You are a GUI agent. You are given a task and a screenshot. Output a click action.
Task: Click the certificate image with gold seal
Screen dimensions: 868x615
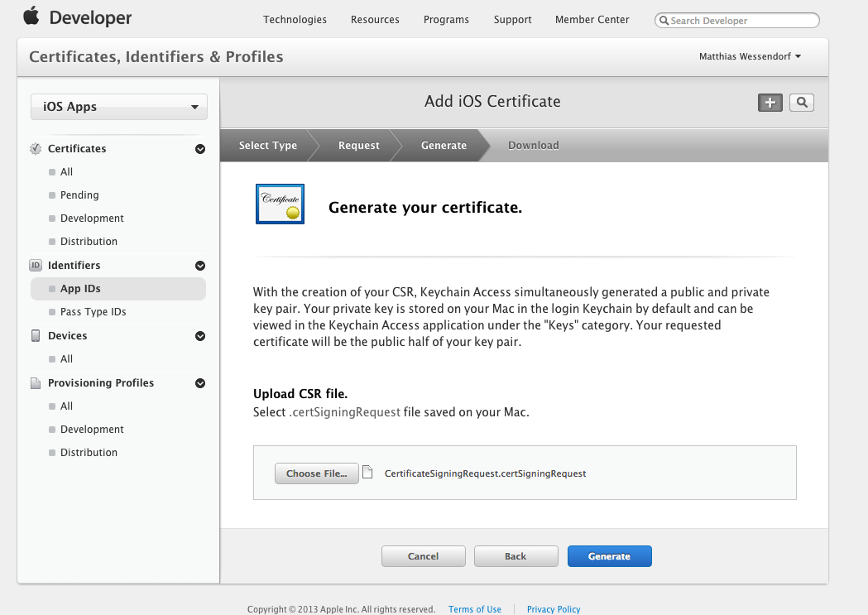(x=280, y=204)
